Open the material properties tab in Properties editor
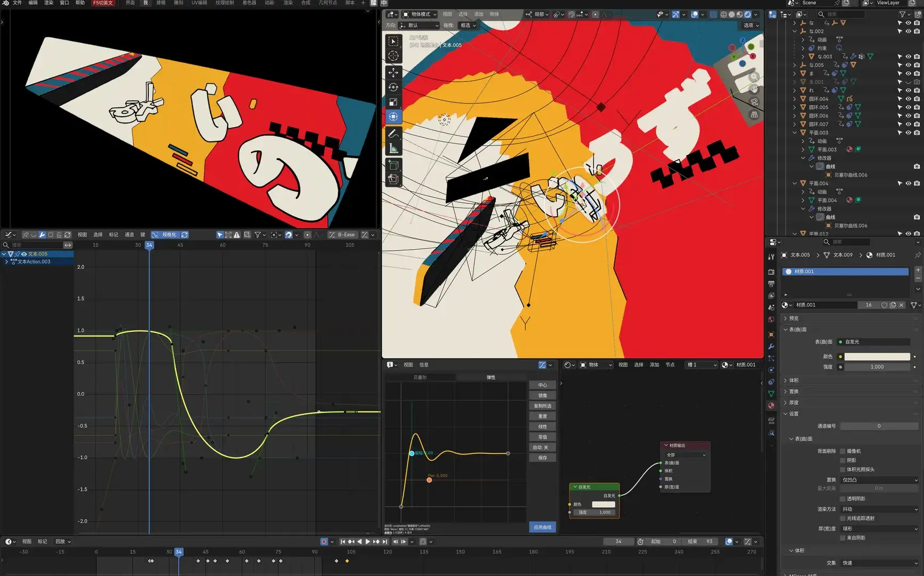The height and width of the screenshot is (576, 924). coord(771,405)
